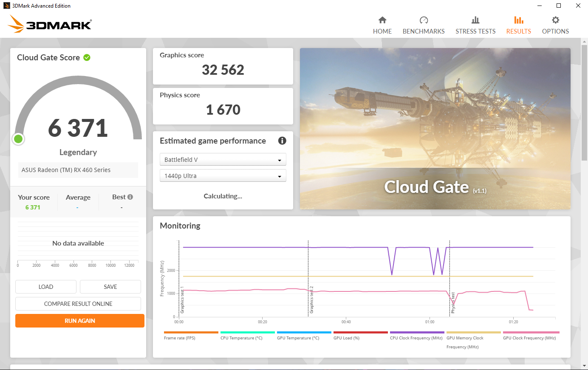Image resolution: width=588 pixels, height=370 pixels.
Task: Click the green valid-score checkmark icon
Action: coord(87,57)
